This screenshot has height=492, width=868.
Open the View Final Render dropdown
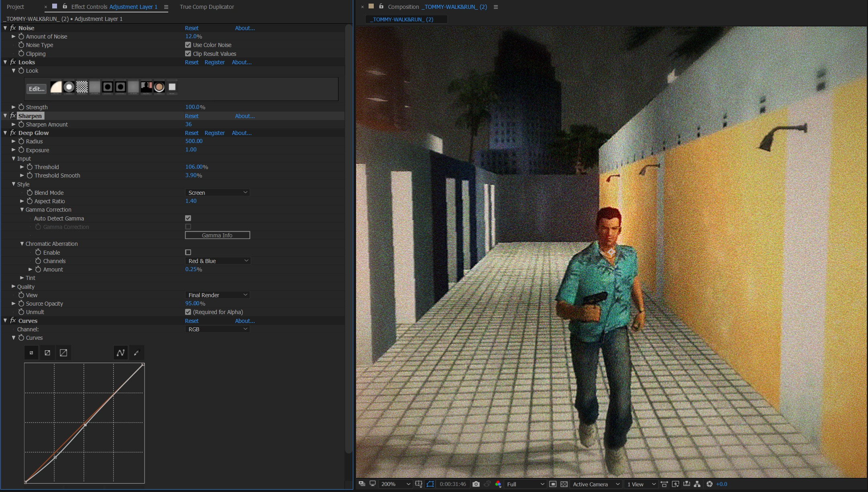click(217, 295)
